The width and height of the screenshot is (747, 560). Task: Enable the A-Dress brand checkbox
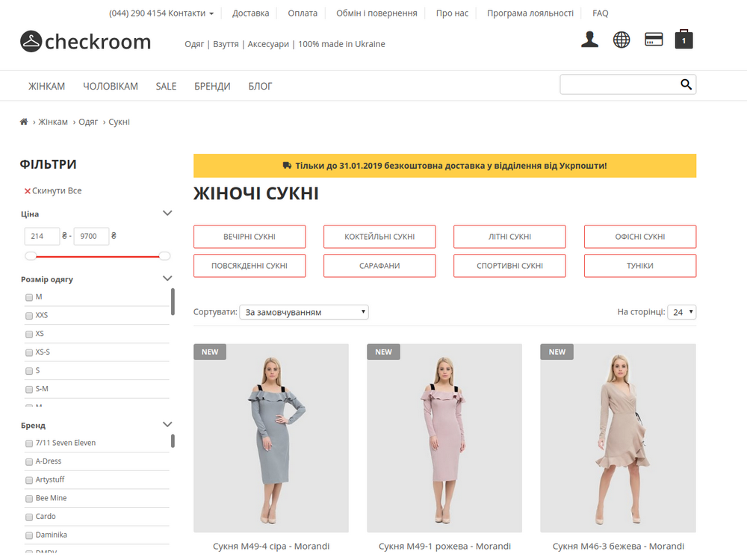pos(29,461)
